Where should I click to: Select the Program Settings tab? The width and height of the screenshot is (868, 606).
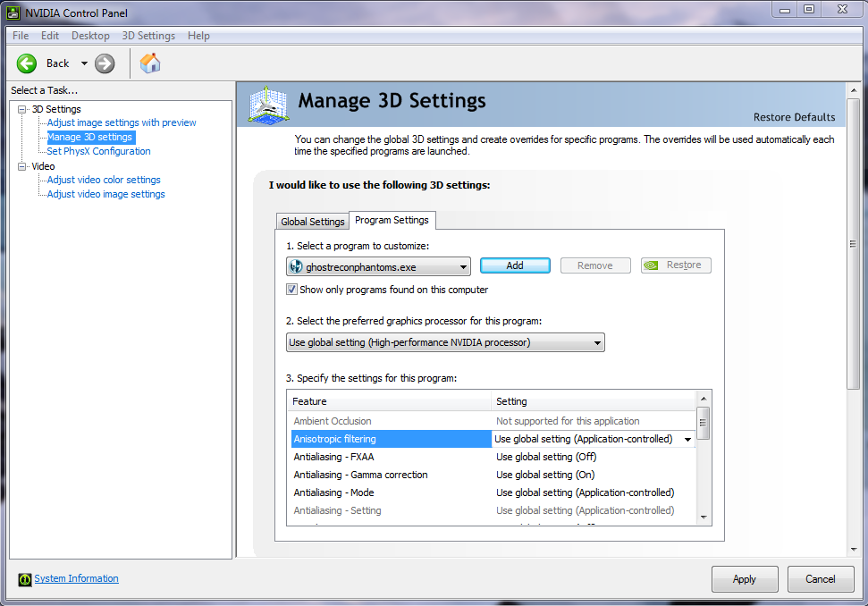click(x=392, y=220)
